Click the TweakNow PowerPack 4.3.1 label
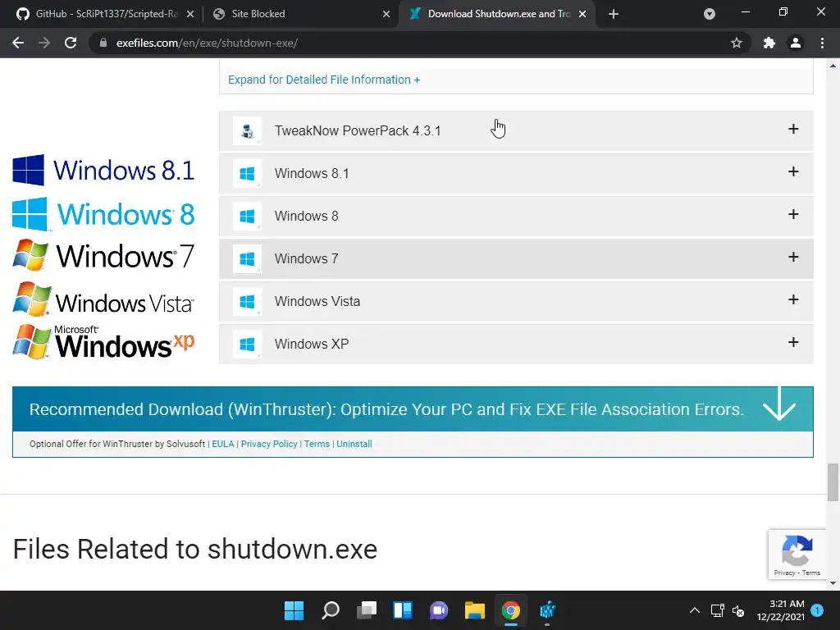 (358, 130)
